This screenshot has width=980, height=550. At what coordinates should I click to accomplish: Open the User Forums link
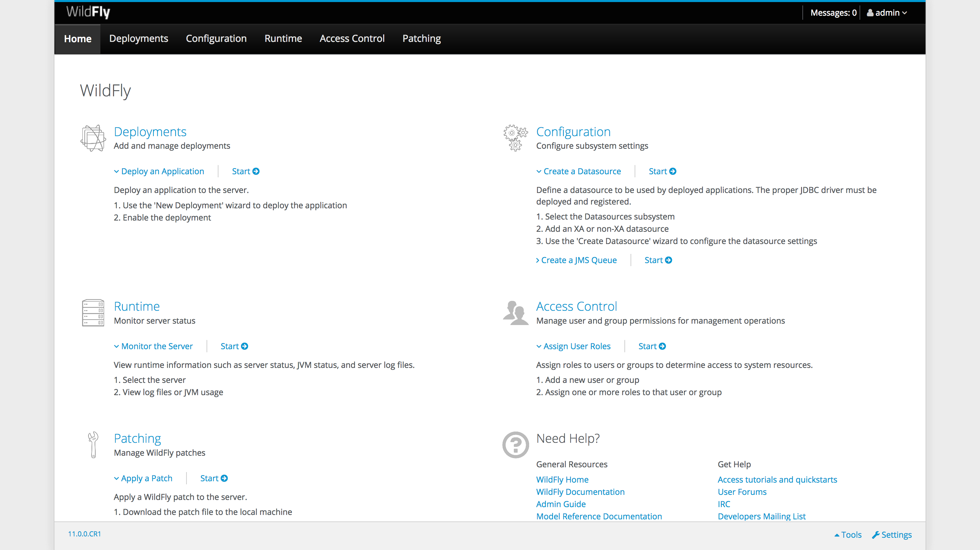[741, 492]
